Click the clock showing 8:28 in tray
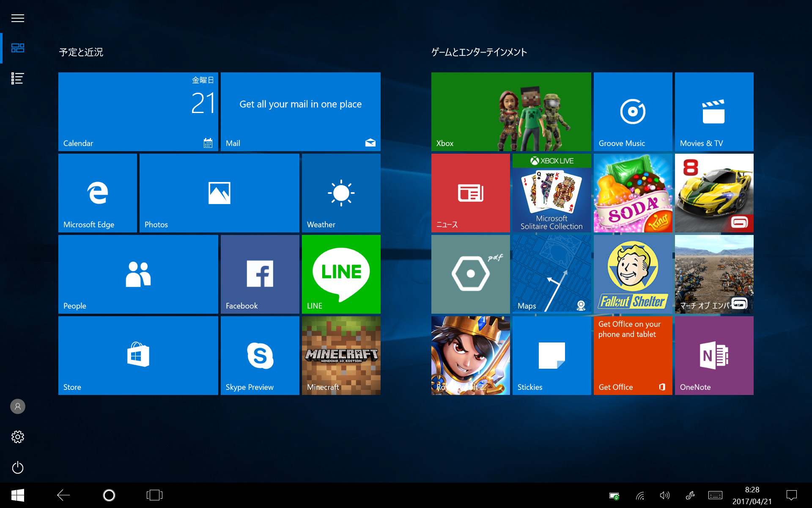The height and width of the screenshot is (508, 812). click(752, 495)
